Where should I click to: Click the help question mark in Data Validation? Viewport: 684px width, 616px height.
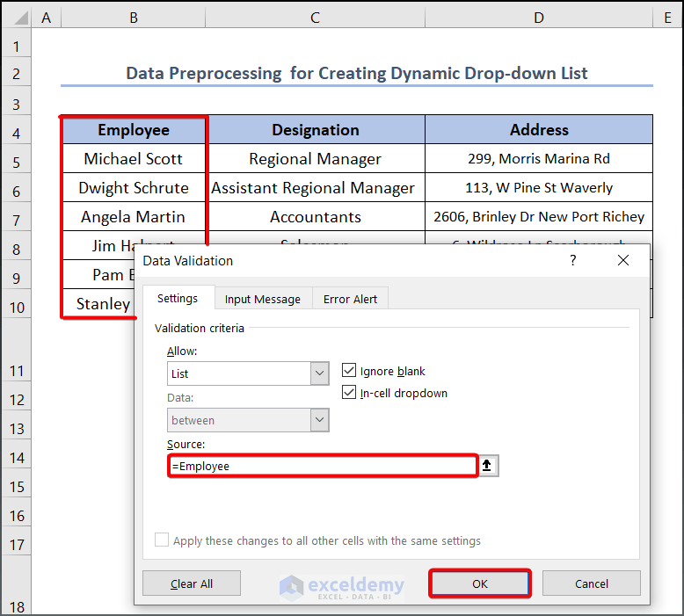(573, 260)
